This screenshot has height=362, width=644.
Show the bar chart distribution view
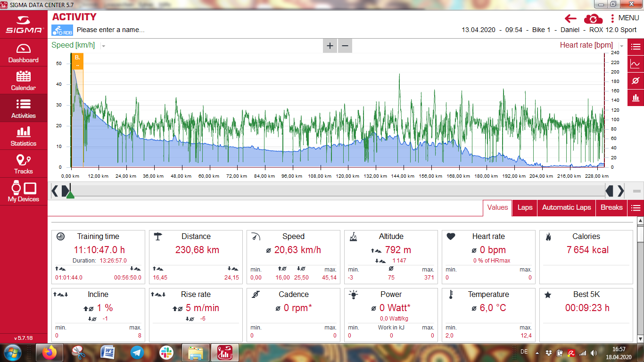pyautogui.click(x=636, y=98)
